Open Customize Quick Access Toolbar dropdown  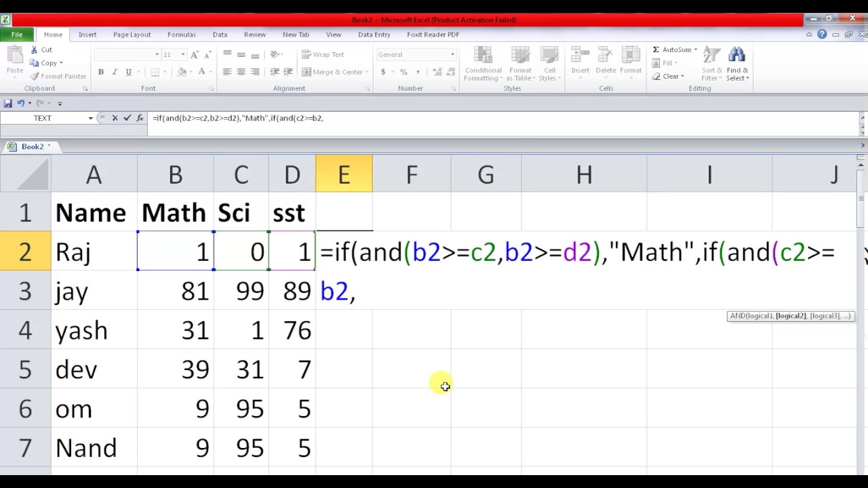pos(60,104)
